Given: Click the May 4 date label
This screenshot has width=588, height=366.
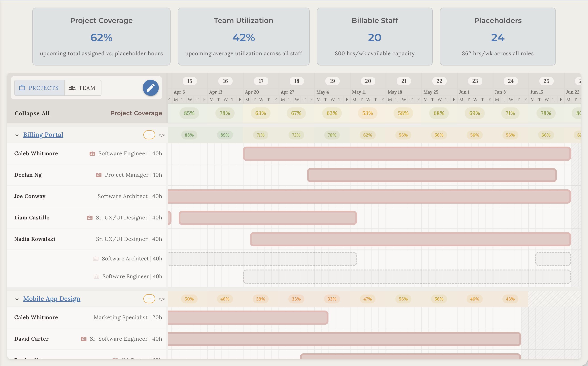Looking at the screenshot, I should (x=322, y=92).
